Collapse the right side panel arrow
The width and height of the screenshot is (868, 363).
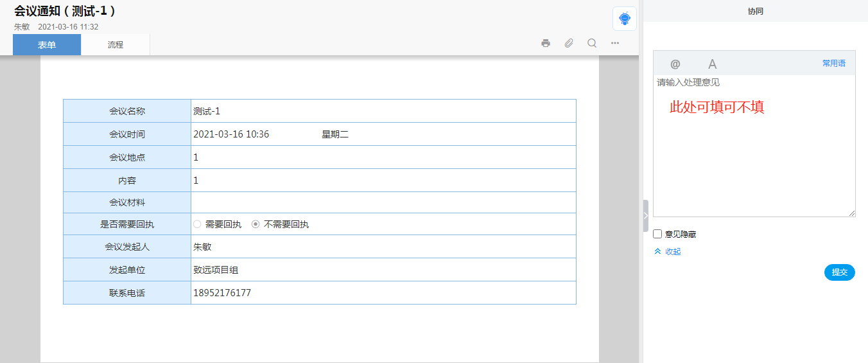click(645, 216)
